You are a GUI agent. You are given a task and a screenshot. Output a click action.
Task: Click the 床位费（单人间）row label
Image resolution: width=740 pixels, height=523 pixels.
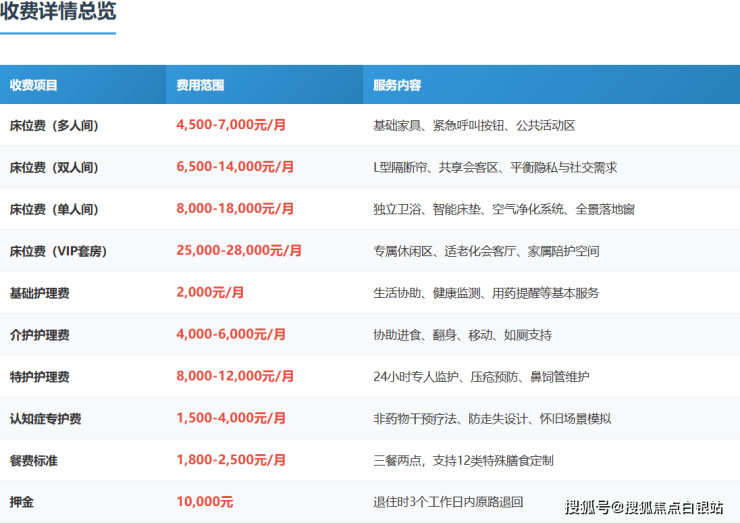coord(54,210)
